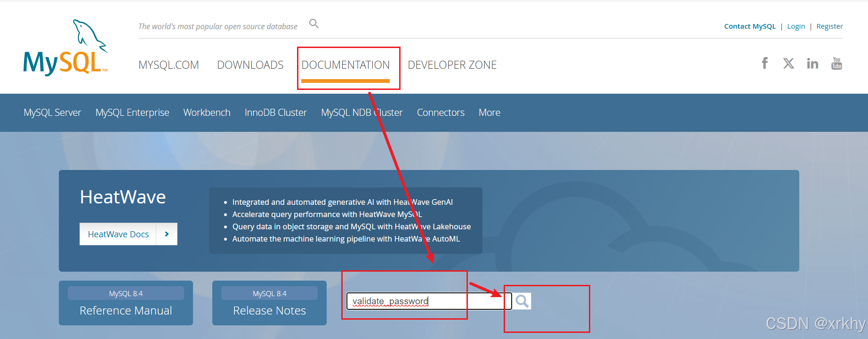Click the HeatWave heading
The width and height of the screenshot is (868, 339).
[123, 197]
